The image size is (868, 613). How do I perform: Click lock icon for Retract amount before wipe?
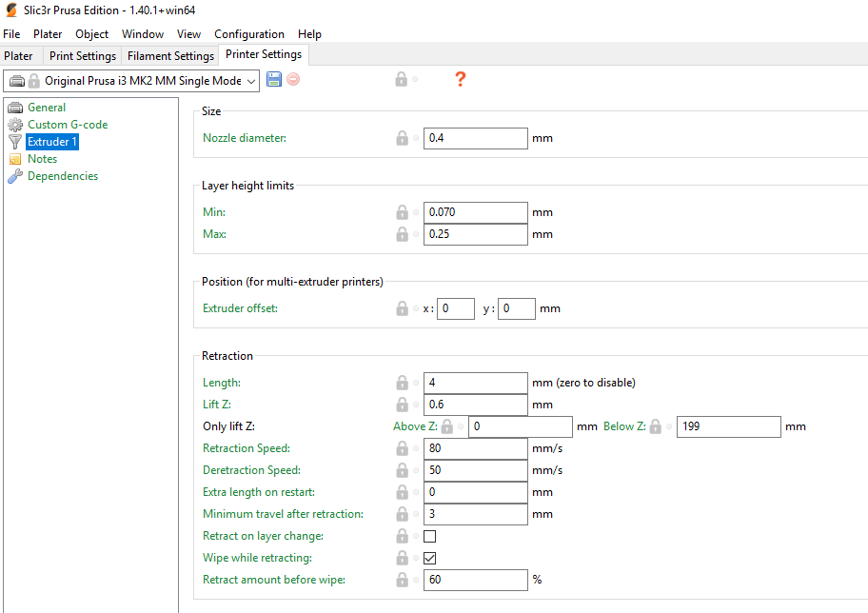coord(402,580)
